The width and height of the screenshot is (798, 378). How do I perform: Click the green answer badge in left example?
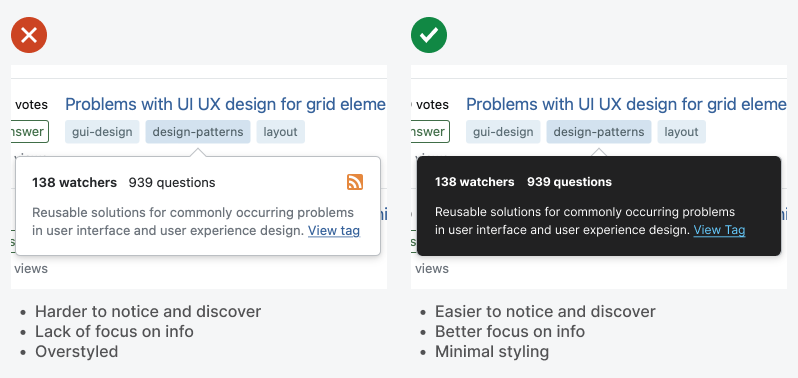pyautogui.click(x=30, y=132)
